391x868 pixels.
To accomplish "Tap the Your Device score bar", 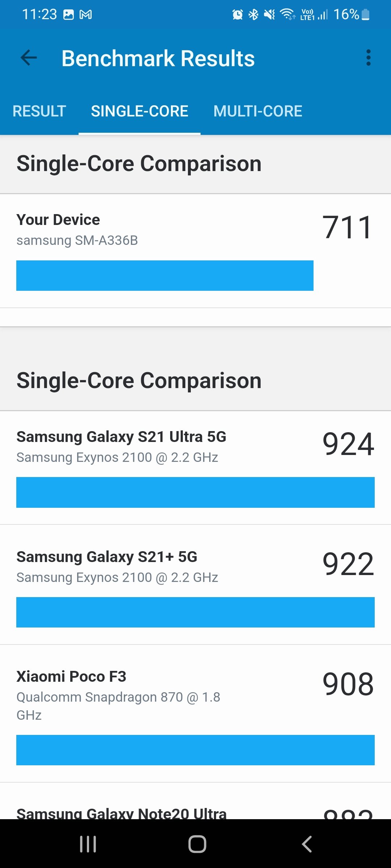I will pos(165,275).
